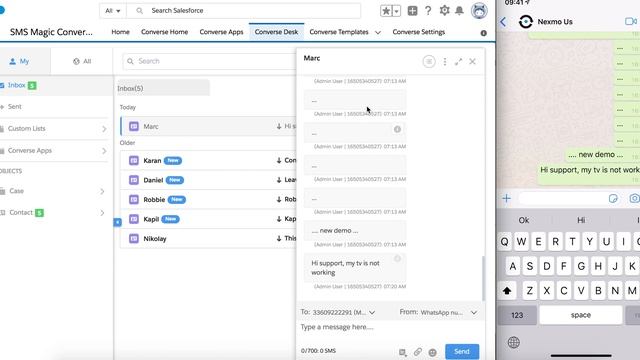
Task: Open the Robbie conversation row
Action: point(209,200)
